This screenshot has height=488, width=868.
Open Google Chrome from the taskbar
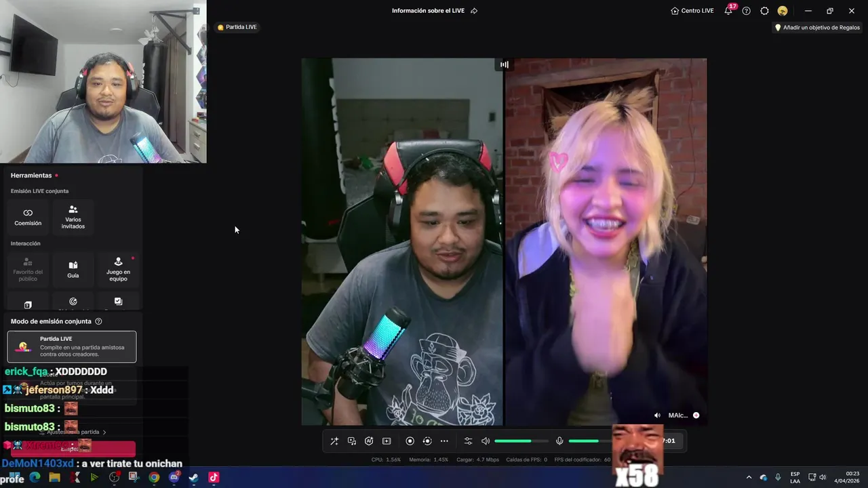[x=154, y=477]
